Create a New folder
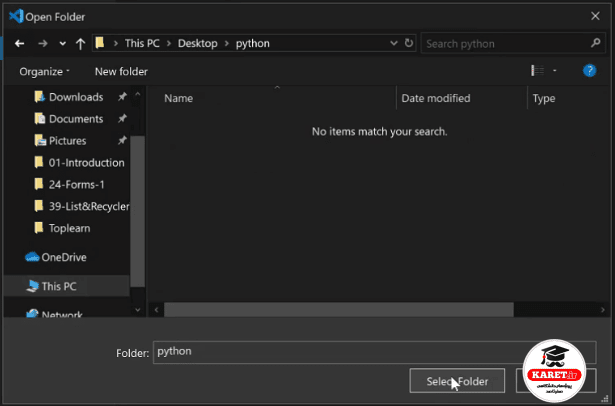Image resolution: width=615 pixels, height=406 pixels. coord(121,71)
